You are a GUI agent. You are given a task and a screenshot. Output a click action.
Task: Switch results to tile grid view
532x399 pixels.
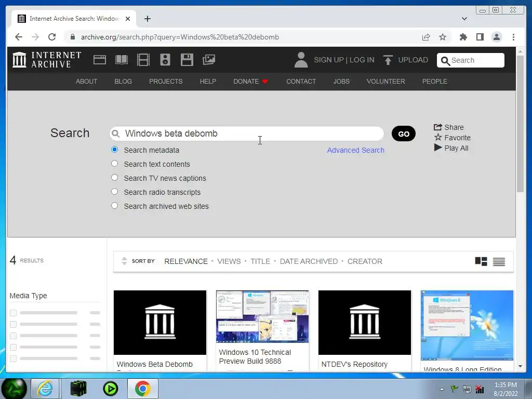pos(481,261)
